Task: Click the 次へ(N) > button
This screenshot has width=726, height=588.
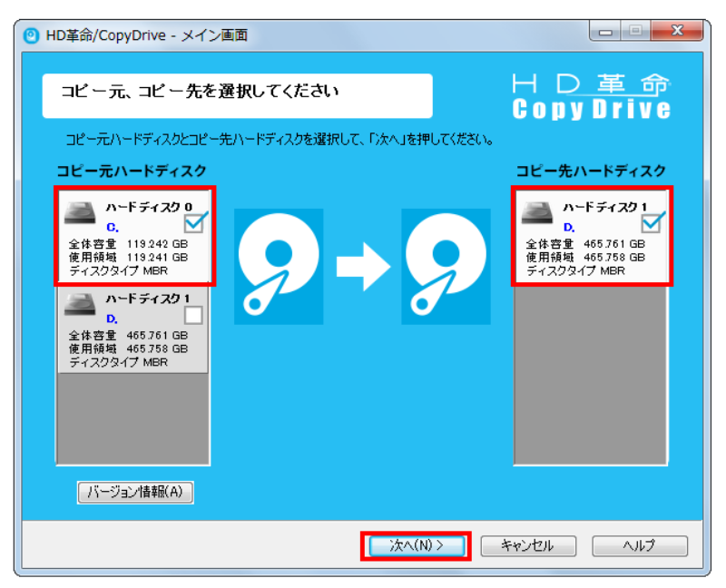Action: [417, 546]
